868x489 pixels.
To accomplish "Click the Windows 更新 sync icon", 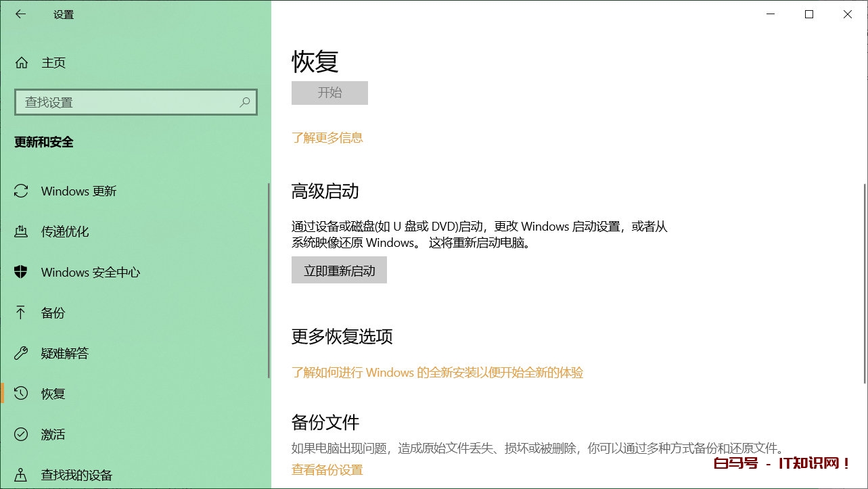I will (x=21, y=191).
